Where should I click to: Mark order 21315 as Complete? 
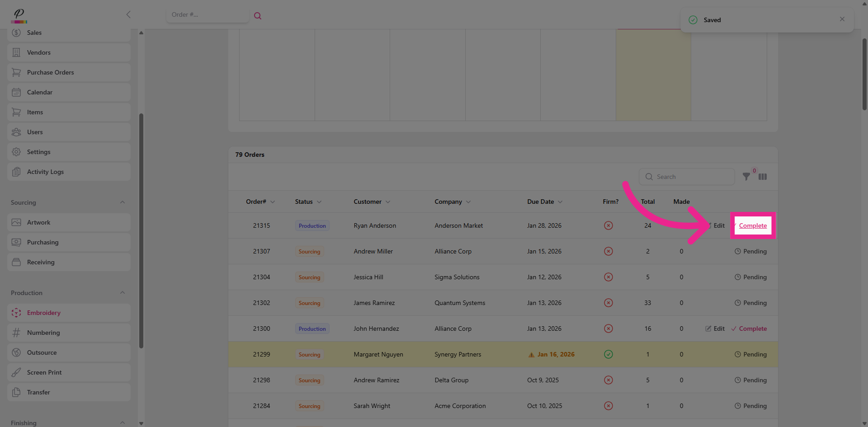753,225
